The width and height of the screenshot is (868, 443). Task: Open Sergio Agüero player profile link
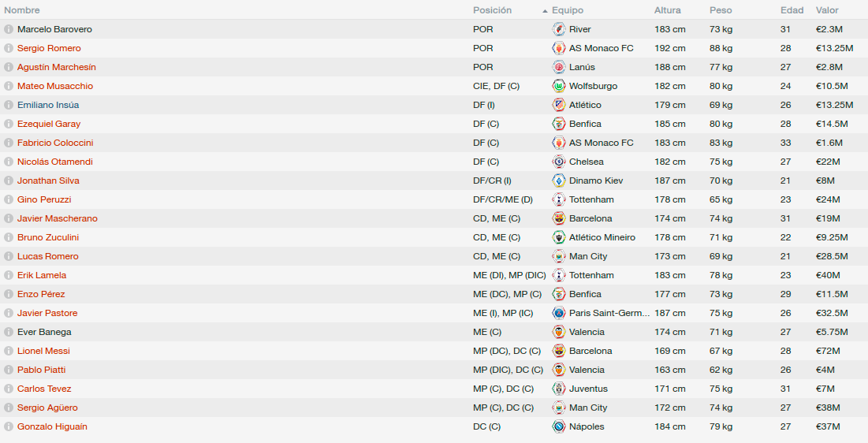click(x=47, y=408)
